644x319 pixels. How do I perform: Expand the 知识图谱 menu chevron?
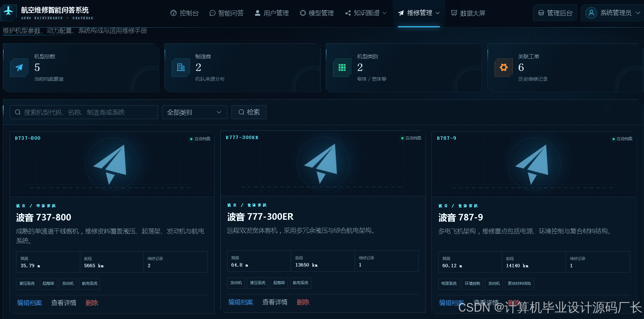pyautogui.click(x=385, y=13)
